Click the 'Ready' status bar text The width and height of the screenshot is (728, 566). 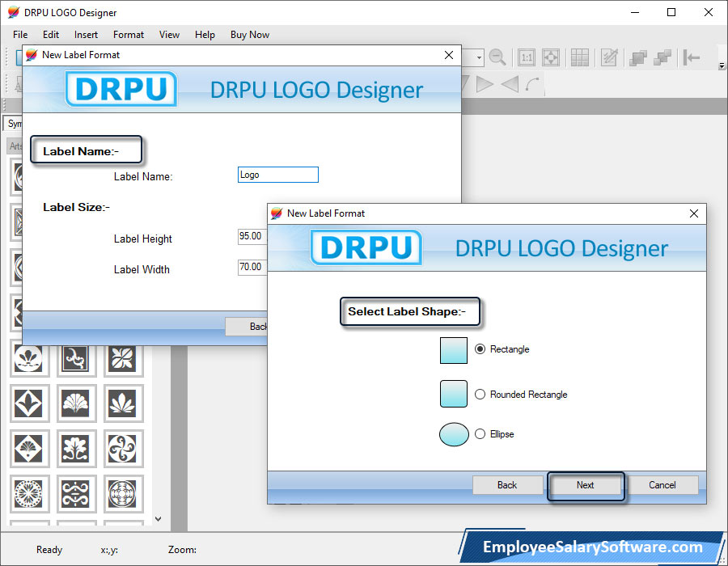49,550
